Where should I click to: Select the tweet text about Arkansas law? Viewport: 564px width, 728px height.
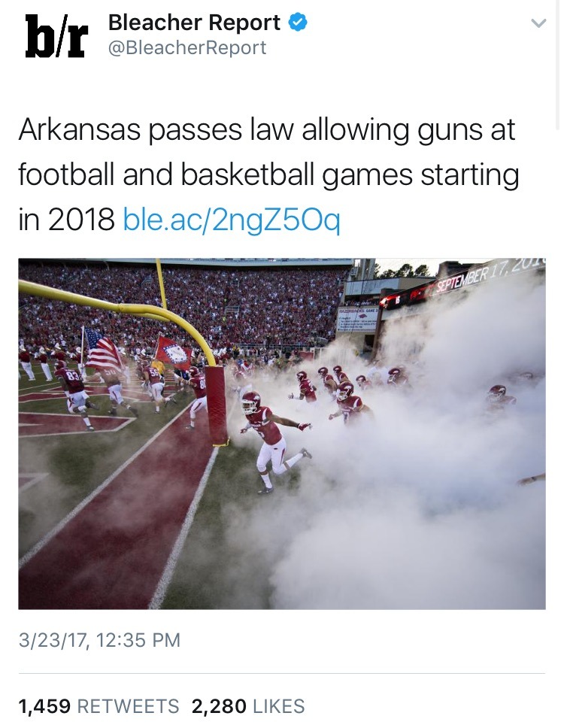(x=268, y=174)
